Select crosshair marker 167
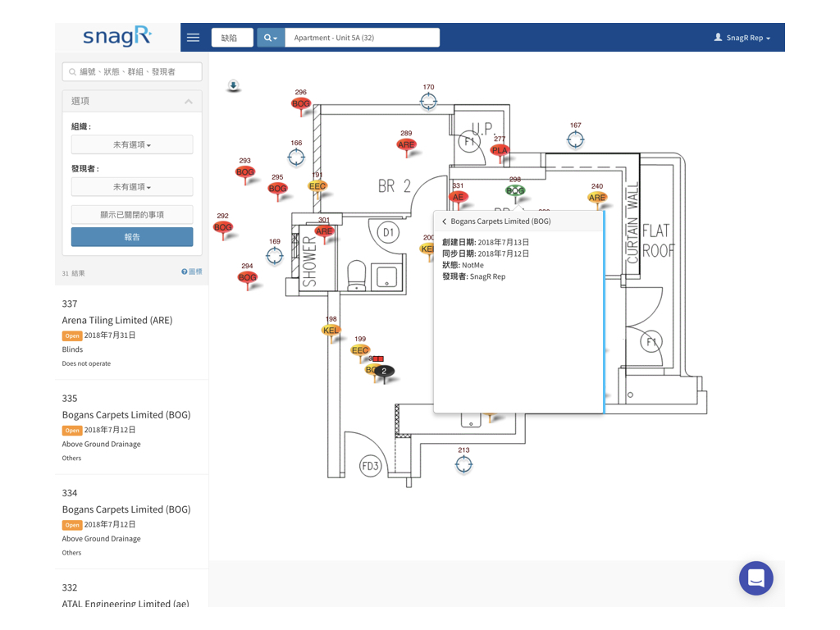The width and height of the screenshot is (840, 630). [575, 139]
